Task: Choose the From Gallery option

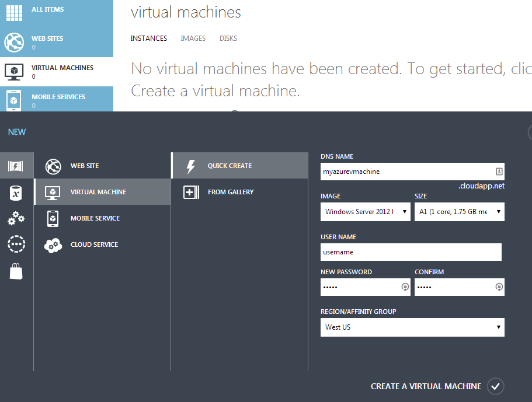Action: click(240, 192)
